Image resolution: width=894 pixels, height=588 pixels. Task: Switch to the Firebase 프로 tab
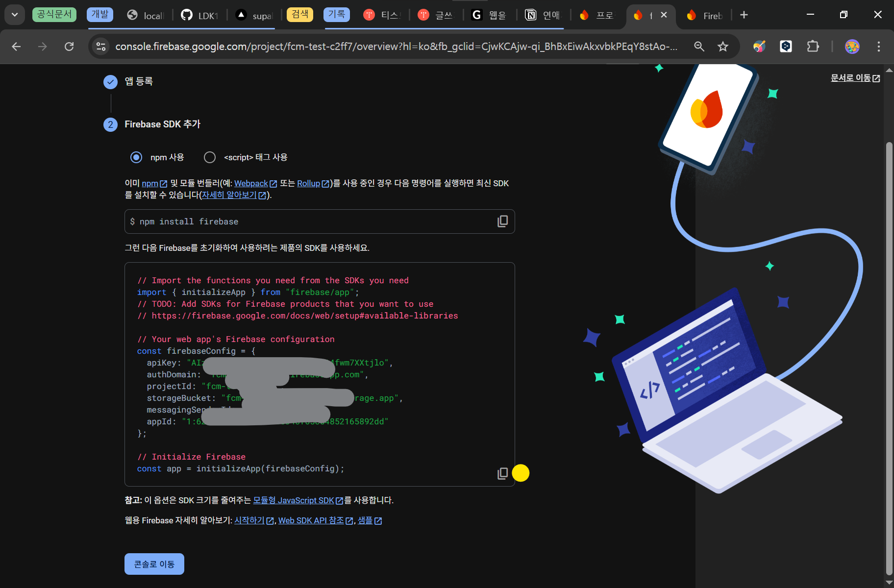(x=597, y=15)
